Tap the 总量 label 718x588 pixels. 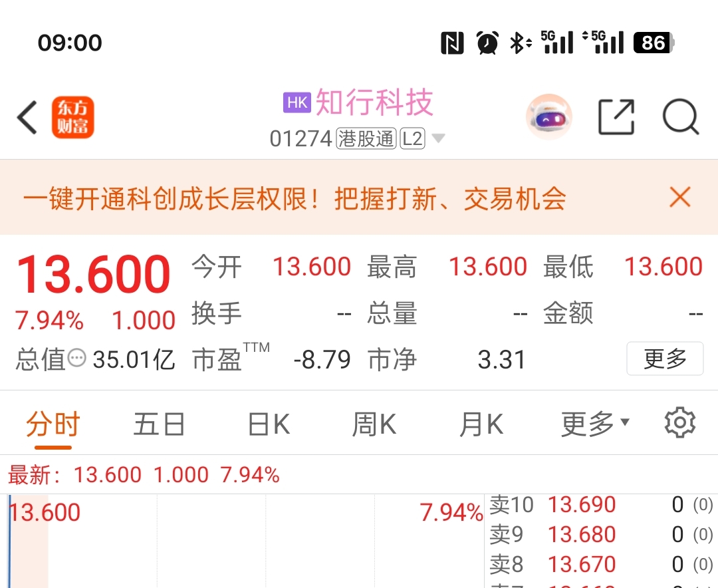tap(392, 313)
